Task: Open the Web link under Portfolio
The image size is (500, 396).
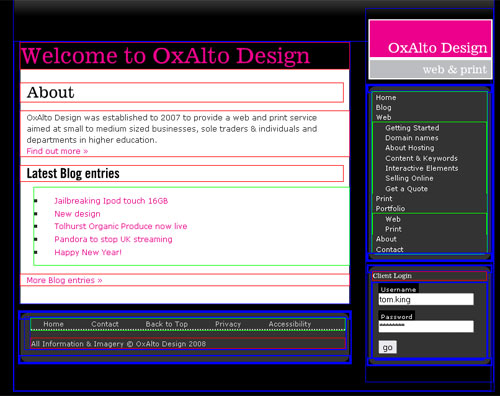Action: 393,219
